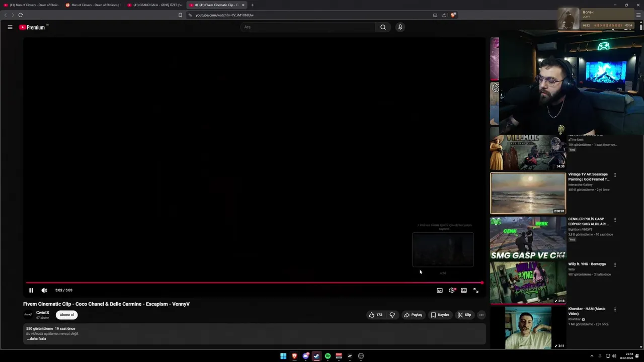The height and width of the screenshot is (362, 644).
Task: Click Eightborn VNEWS channel name
Action: click(581, 229)
